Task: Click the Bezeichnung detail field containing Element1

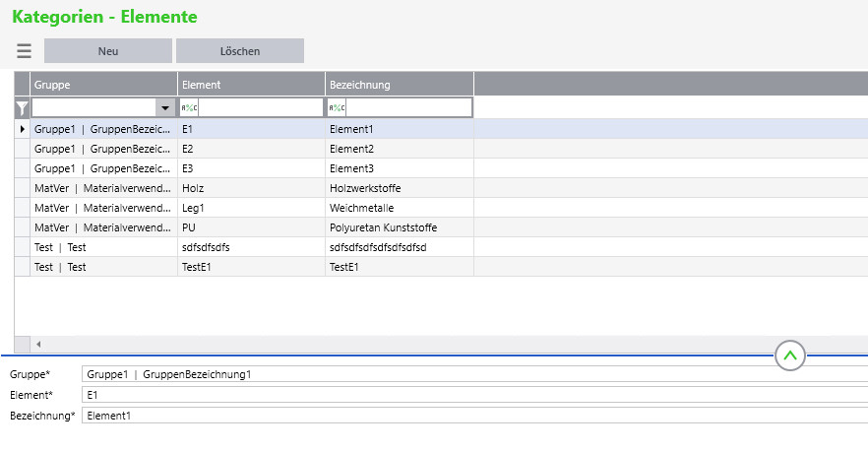Action: click(475, 416)
